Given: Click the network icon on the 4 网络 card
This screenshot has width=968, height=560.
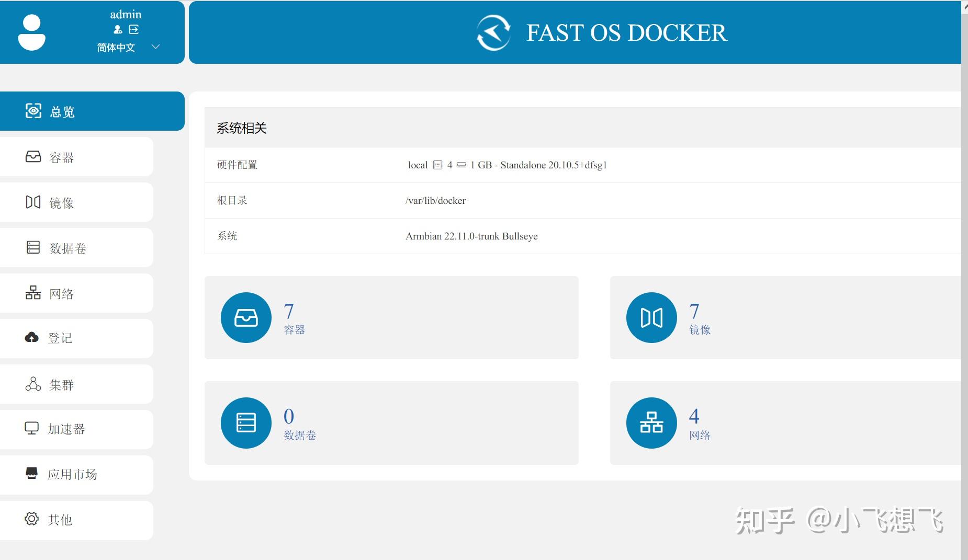Looking at the screenshot, I should (x=651, y=422).
